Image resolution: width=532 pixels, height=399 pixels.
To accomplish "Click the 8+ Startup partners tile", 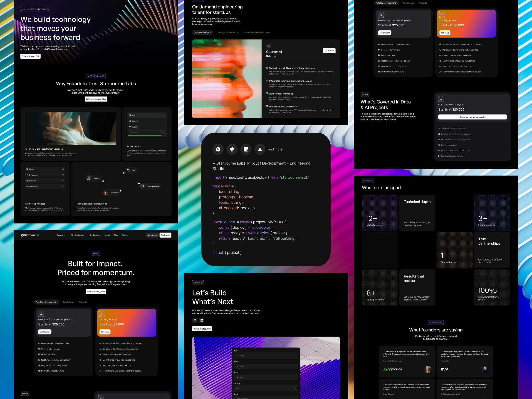I will (380, 287).
